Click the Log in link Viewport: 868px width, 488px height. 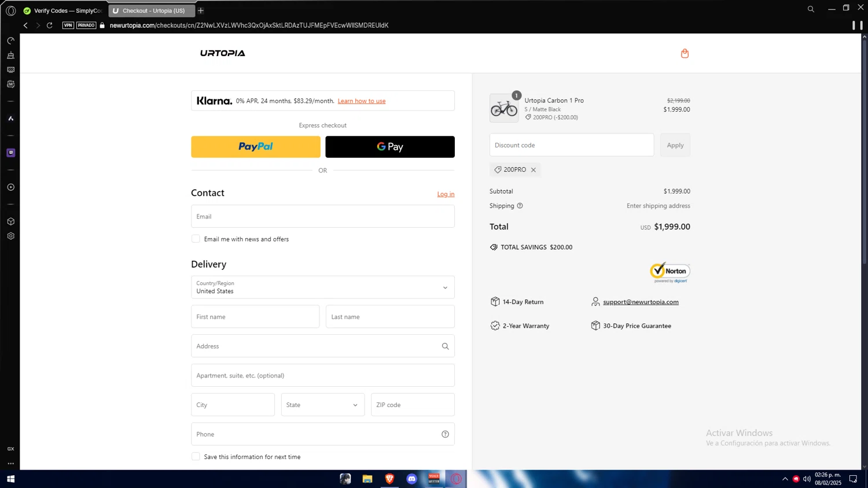446,194
